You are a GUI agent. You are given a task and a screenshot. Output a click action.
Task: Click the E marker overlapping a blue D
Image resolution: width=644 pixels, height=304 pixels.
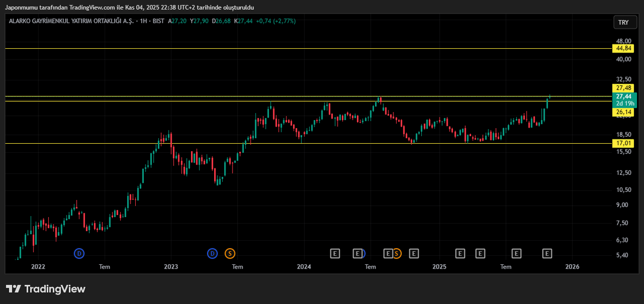click(357, 253)
